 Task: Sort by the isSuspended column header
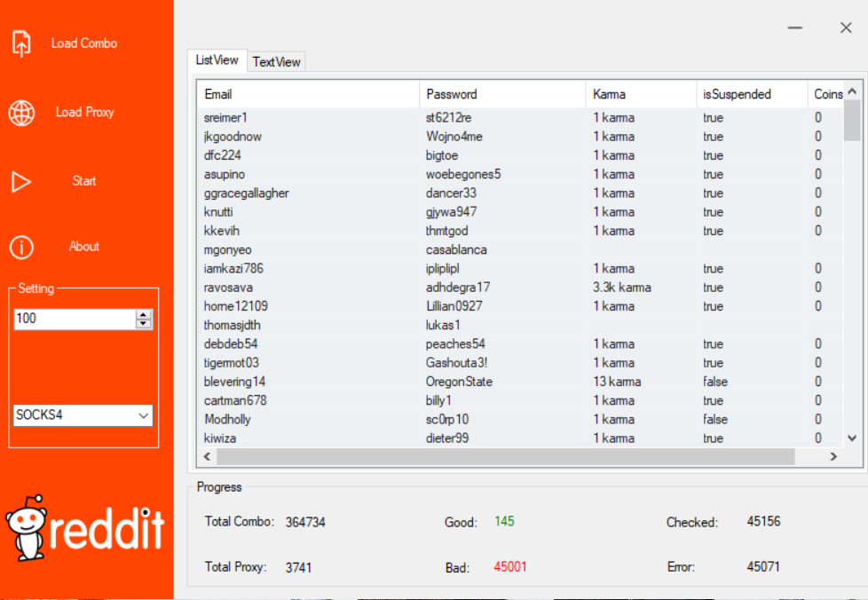pyautogui.click(x=753, y=94)
